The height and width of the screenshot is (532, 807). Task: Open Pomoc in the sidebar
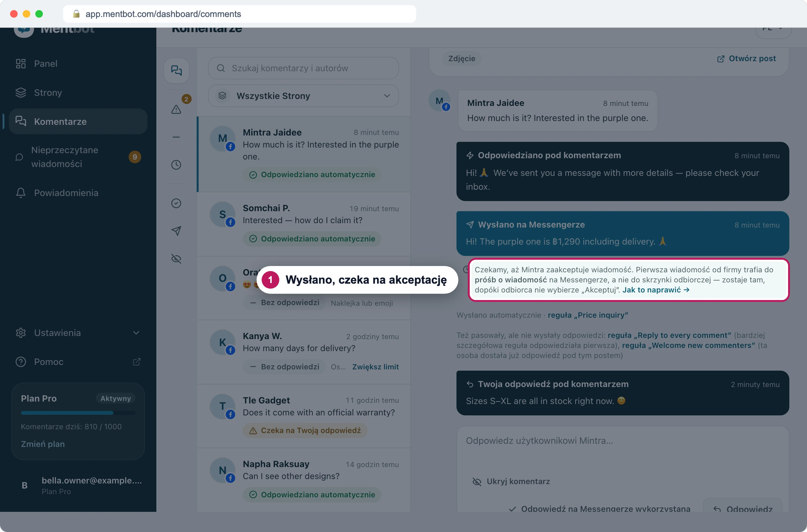tap(78, 362)
